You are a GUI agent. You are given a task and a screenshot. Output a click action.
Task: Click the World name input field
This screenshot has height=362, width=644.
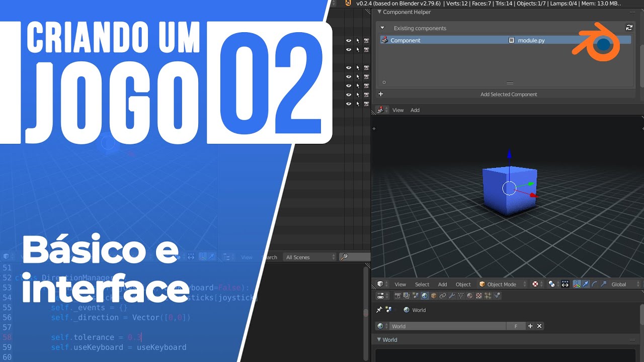coord(448,326)
